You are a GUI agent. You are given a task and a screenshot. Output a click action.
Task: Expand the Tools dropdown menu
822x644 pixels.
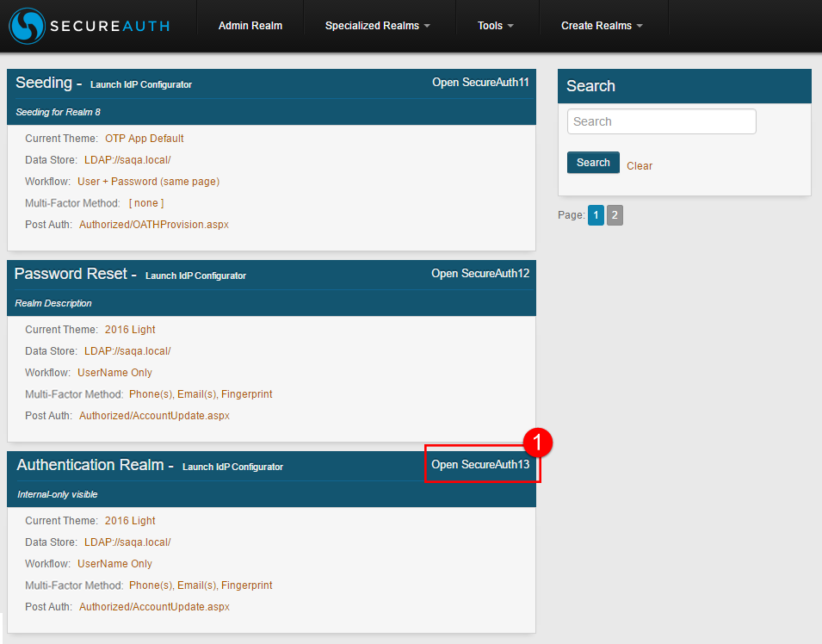[495, 26]
